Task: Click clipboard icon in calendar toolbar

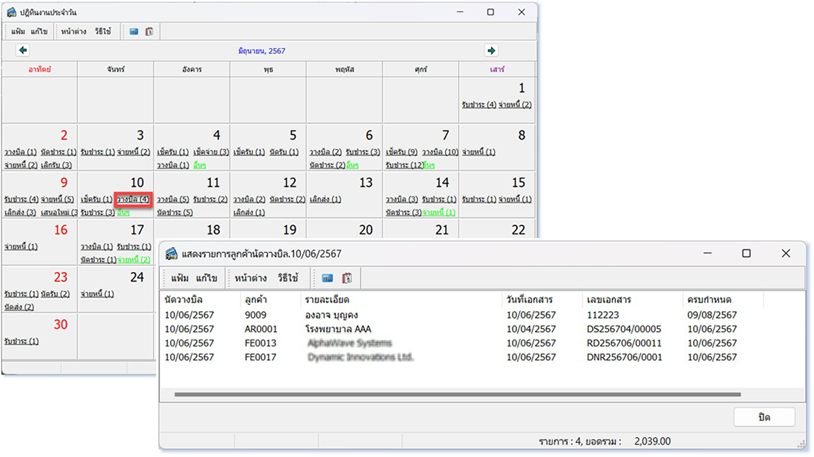Action: pos(149,31)
